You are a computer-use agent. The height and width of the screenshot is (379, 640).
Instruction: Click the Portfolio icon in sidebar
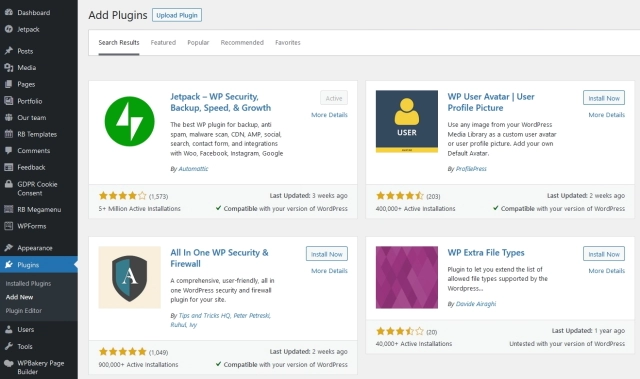point(9,101)
